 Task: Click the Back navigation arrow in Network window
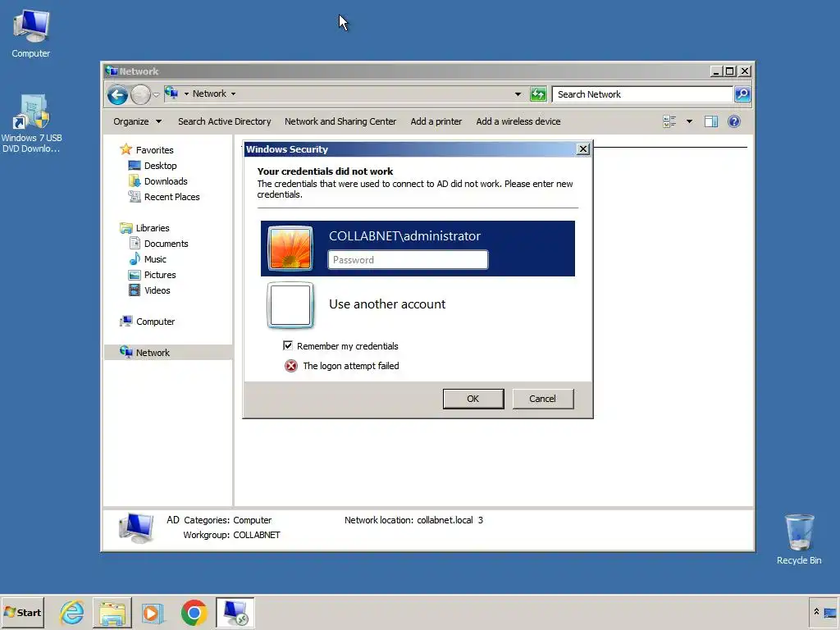[117, 95]
